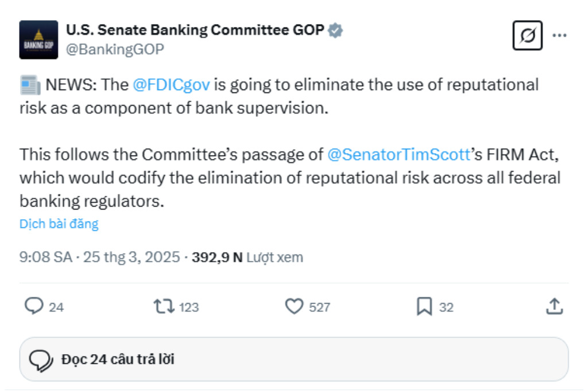This screenshot has width=588, height=392.
Task: Open the three-dot more options menu
Action: coord(559,35)
